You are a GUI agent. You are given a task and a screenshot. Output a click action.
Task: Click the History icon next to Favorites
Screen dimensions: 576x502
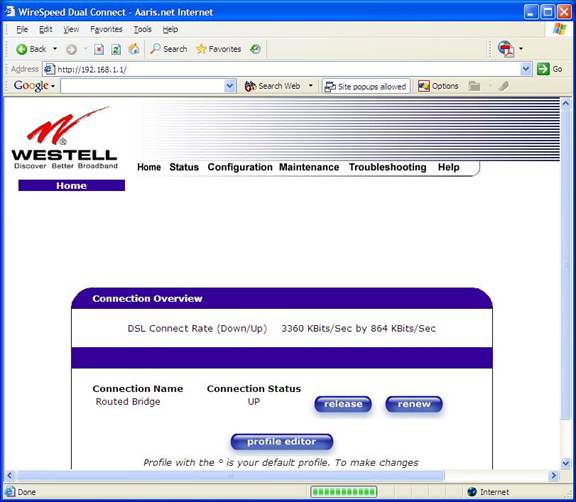point(255,49)
